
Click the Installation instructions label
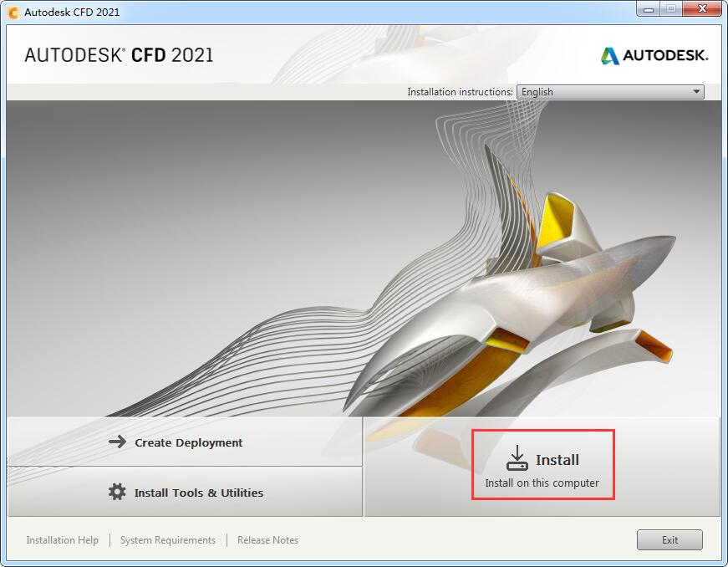pos(460,92)
